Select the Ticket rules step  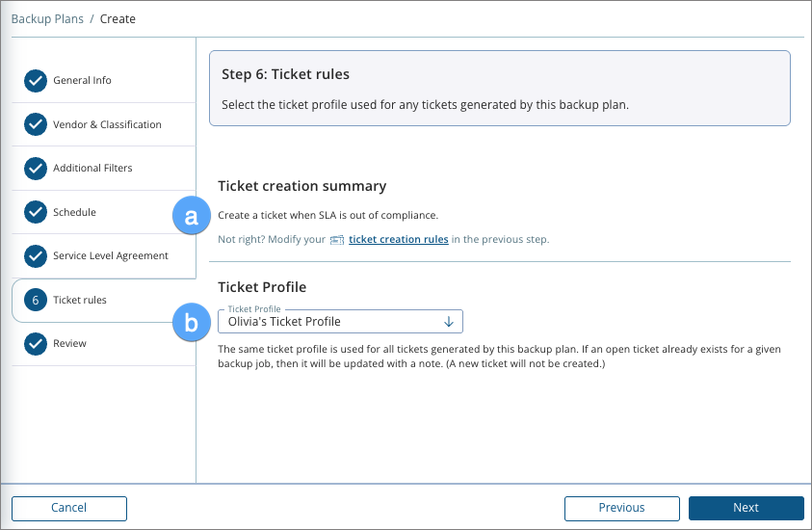[80, 301]
